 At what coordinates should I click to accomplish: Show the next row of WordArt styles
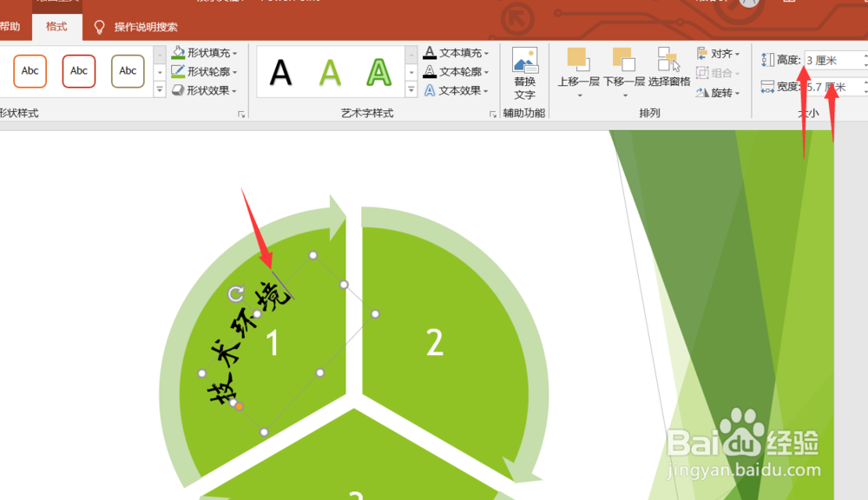[x=411, y=73]
